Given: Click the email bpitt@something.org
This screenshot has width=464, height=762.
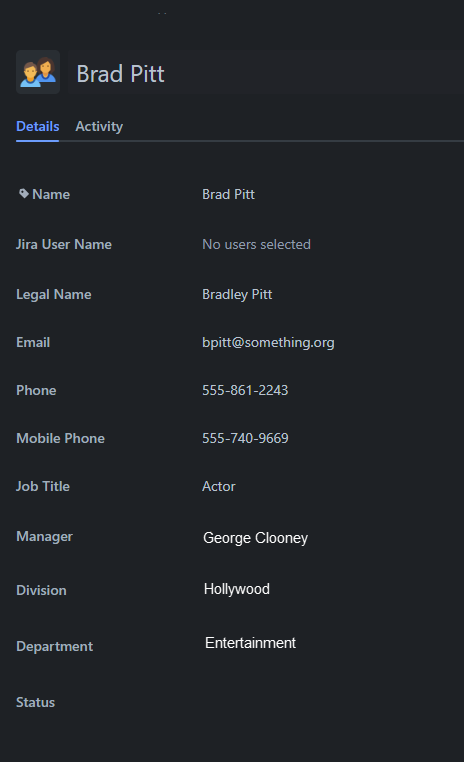Looking at the screenshot, I should 268,343.
